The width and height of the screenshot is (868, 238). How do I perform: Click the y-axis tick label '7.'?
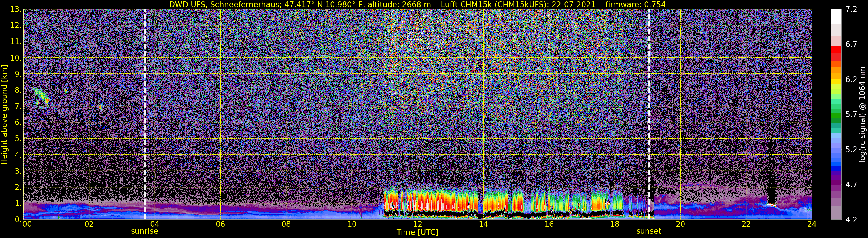[18, 107]
